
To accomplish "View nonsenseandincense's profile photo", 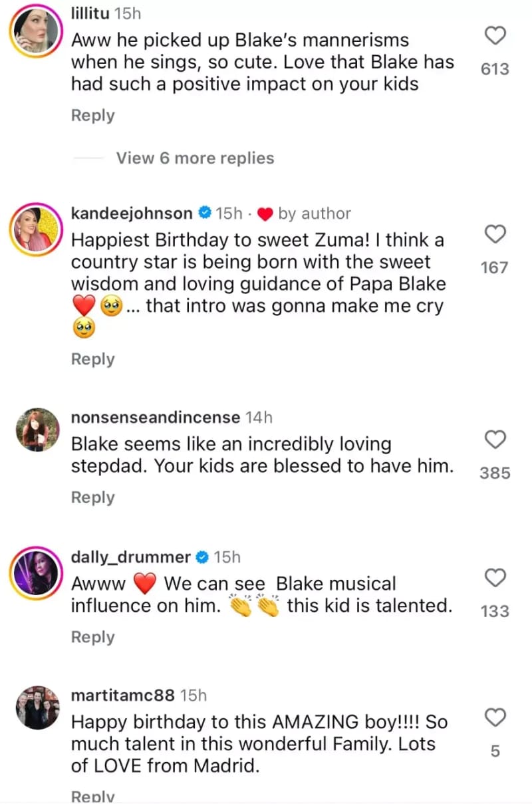I will pyautogui.click(x=38, y=430).
